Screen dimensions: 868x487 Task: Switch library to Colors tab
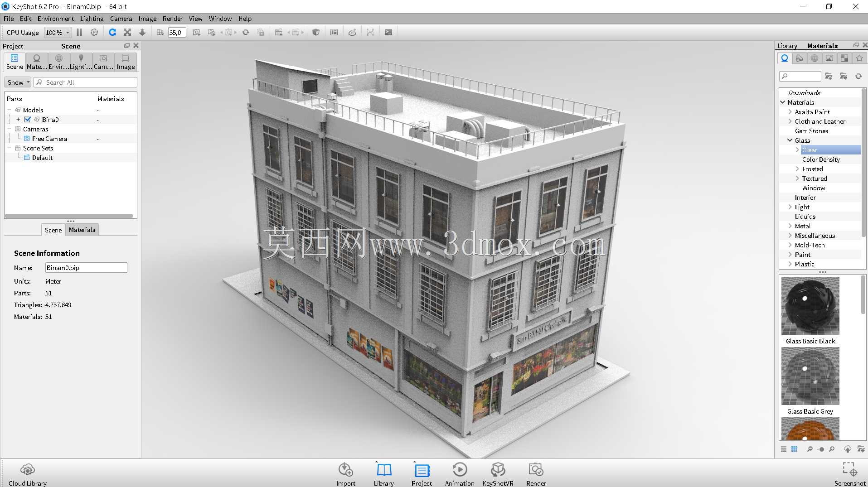coord(800,58)
